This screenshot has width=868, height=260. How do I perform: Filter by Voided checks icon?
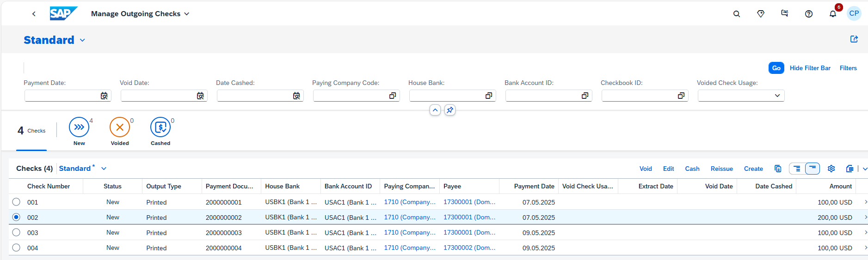120,127
